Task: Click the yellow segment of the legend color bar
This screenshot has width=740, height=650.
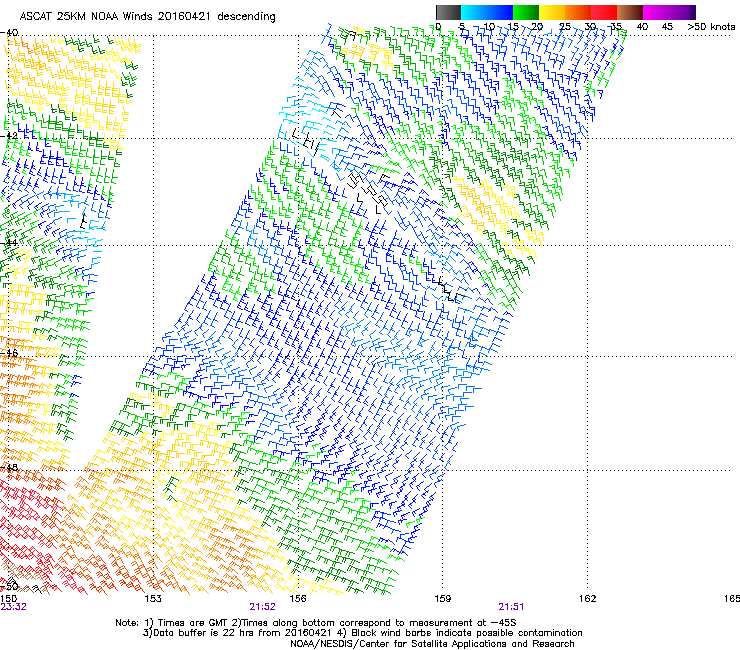Action: [552, 12]
